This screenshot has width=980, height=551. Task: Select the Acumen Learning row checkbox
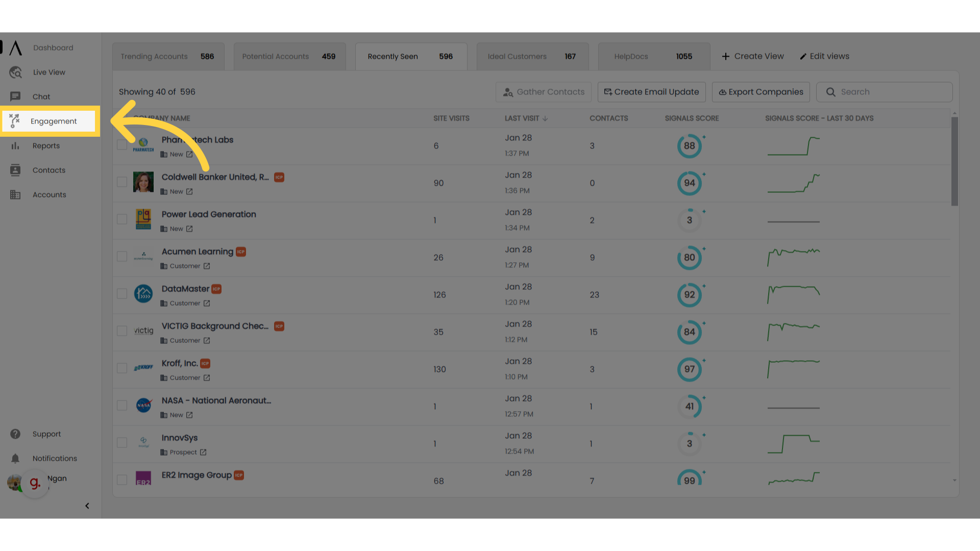point(122,257)
